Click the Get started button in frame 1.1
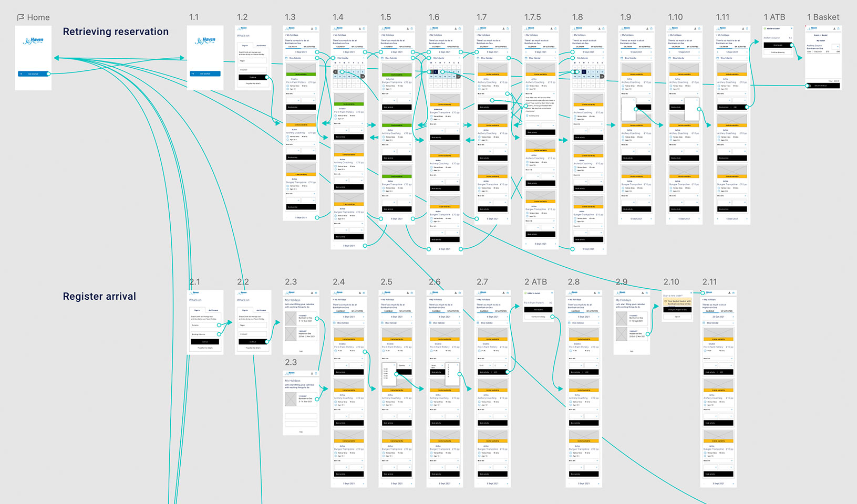 205,74
